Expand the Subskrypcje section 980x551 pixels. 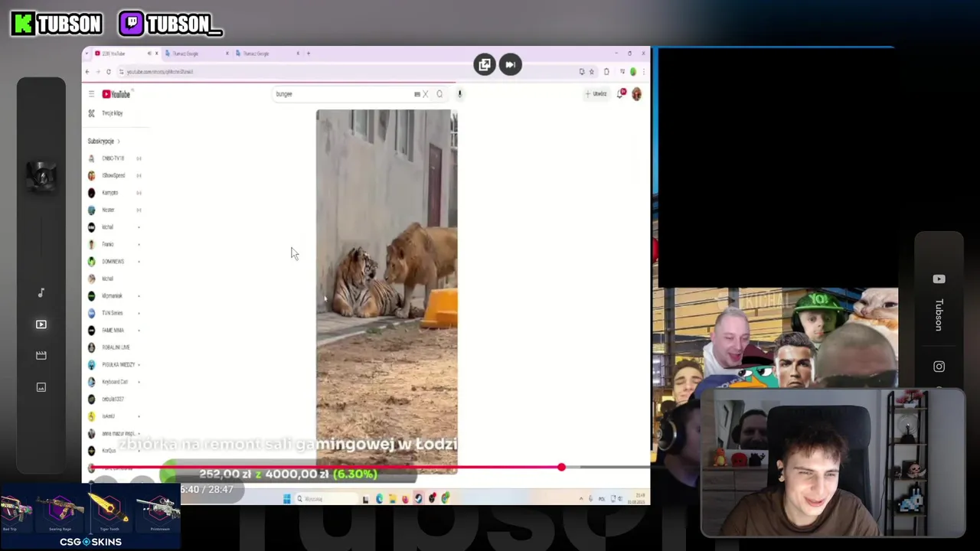click(x=104, y=142)
